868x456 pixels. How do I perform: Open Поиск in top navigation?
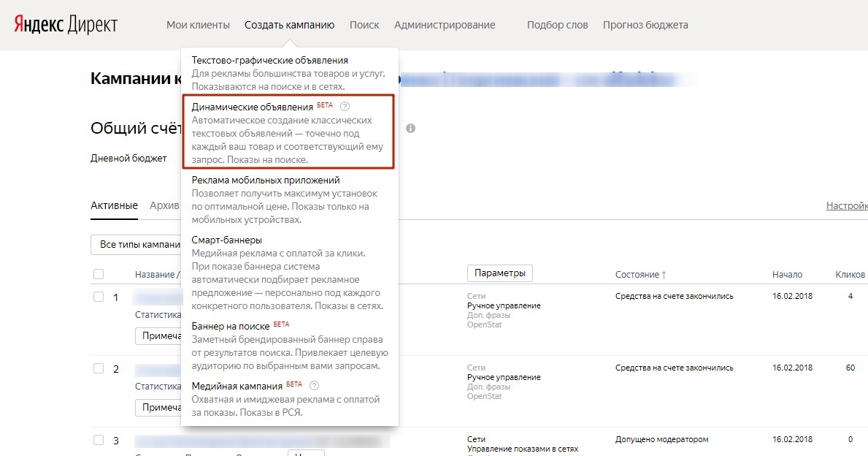click(x=364, y=25)
